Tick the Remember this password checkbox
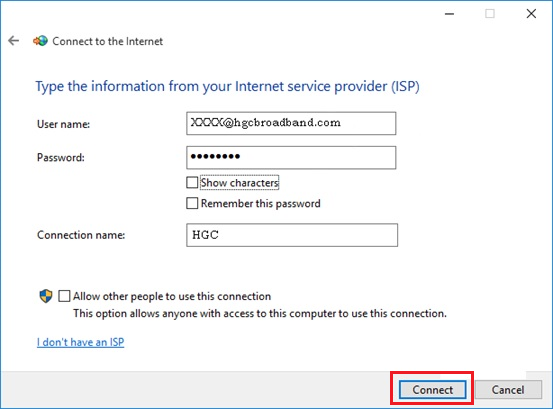Screen dimensions: 553x409 click(x=192, y=203)
